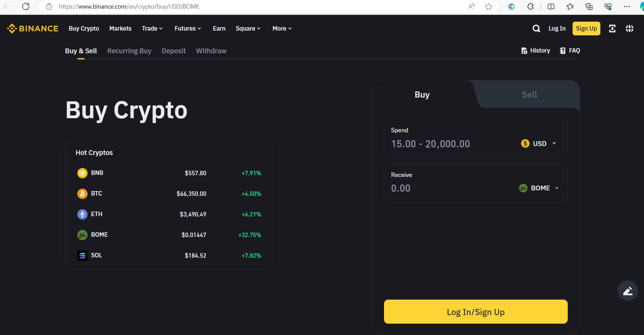Refresh the page in browser
This screenshot has height=335, width=644.
(26, 7)
